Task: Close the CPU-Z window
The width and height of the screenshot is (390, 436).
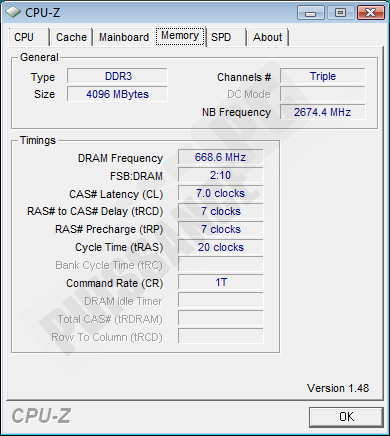Action: pos(370,13)
